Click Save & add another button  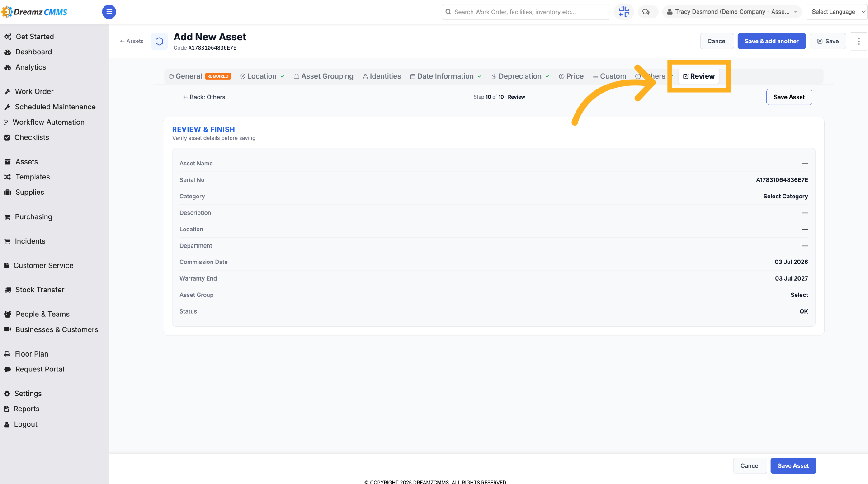(772, 41)
